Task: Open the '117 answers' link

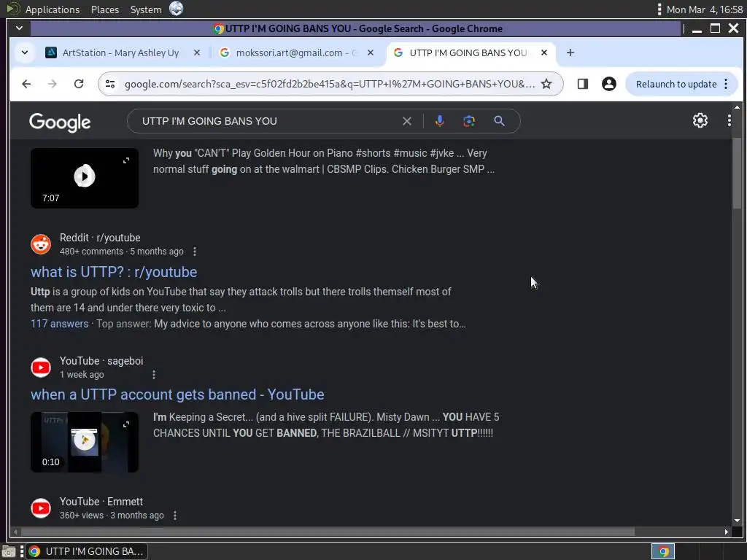Action: [60, 324]
